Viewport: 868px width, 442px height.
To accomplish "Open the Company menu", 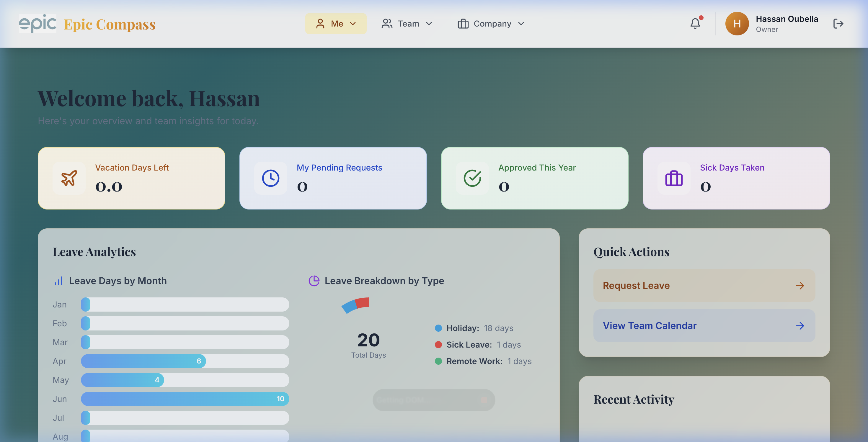I will click(x=491, y=24).
